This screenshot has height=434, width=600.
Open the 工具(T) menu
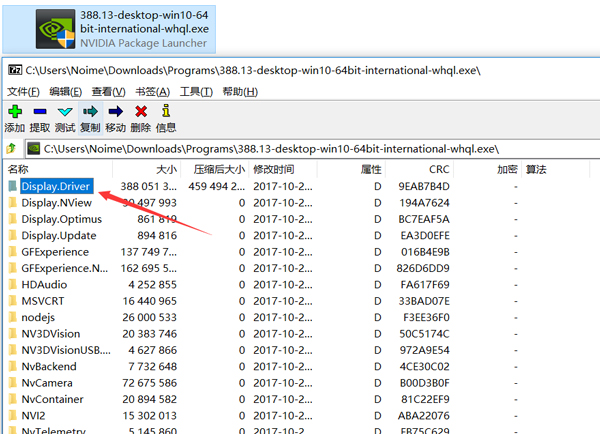pos(196,91)
